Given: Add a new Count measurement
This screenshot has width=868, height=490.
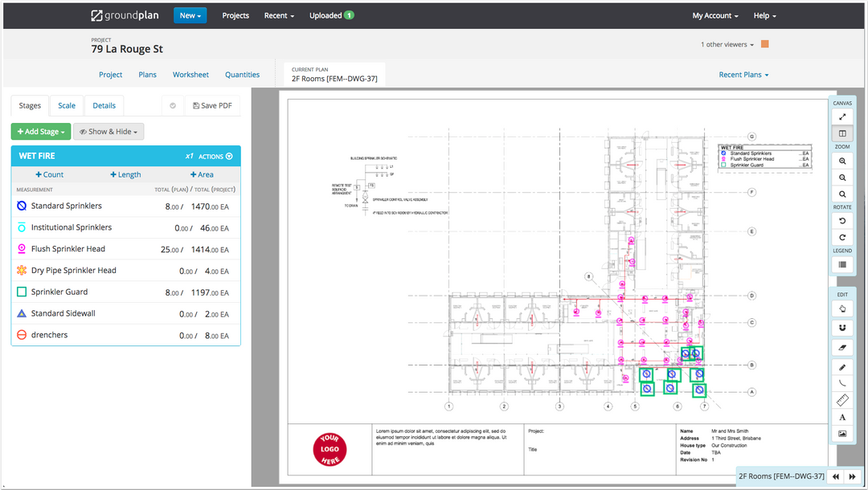Looking at the screenshot, I should (50, 174).
